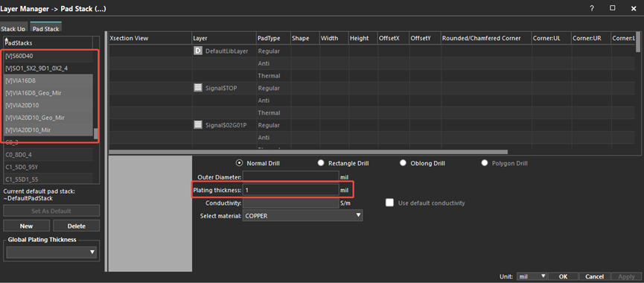Click the Signal$TOP layer icon
The width and height of the screenshot is (644, 283).
(198, 88)
